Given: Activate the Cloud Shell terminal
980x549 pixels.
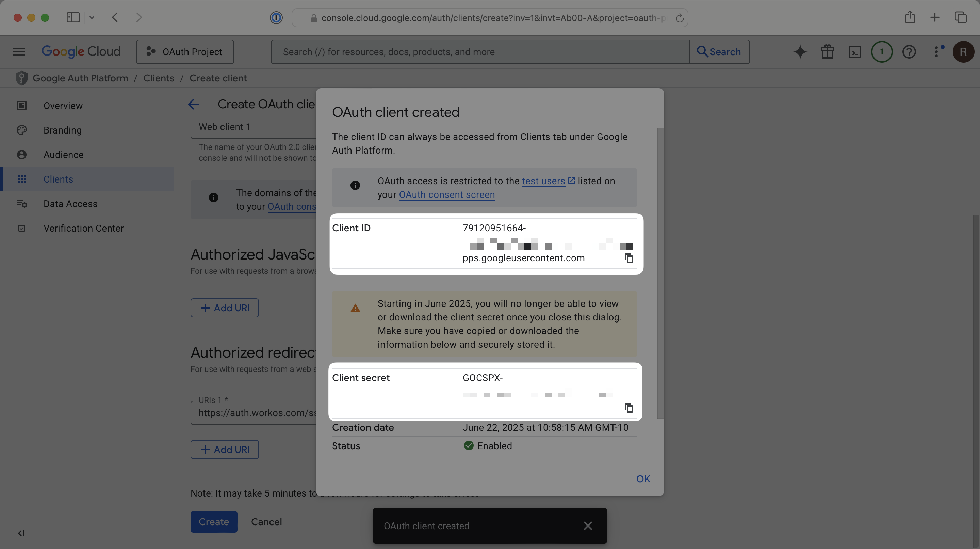Looking at the screenshot, I should coord(854,52).
